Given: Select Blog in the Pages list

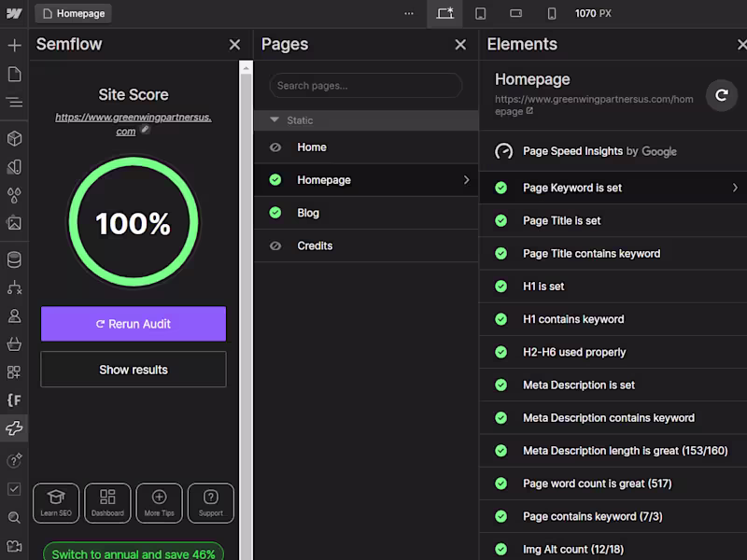Looking at the screenshot, I should coord(308,213).
